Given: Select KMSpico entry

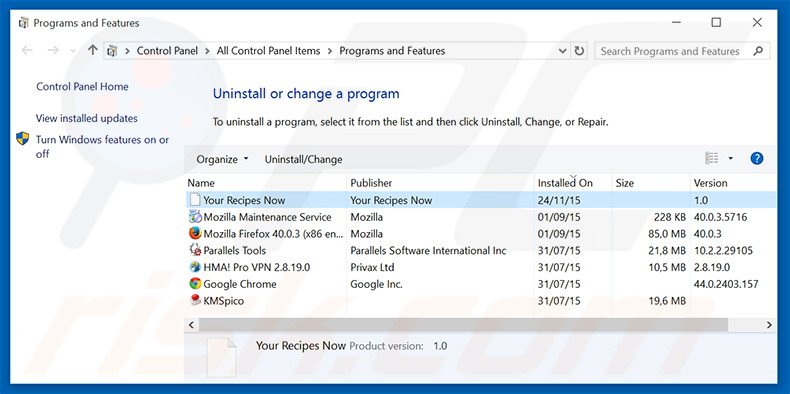Looking at the screenshot, I should [224, 301].
